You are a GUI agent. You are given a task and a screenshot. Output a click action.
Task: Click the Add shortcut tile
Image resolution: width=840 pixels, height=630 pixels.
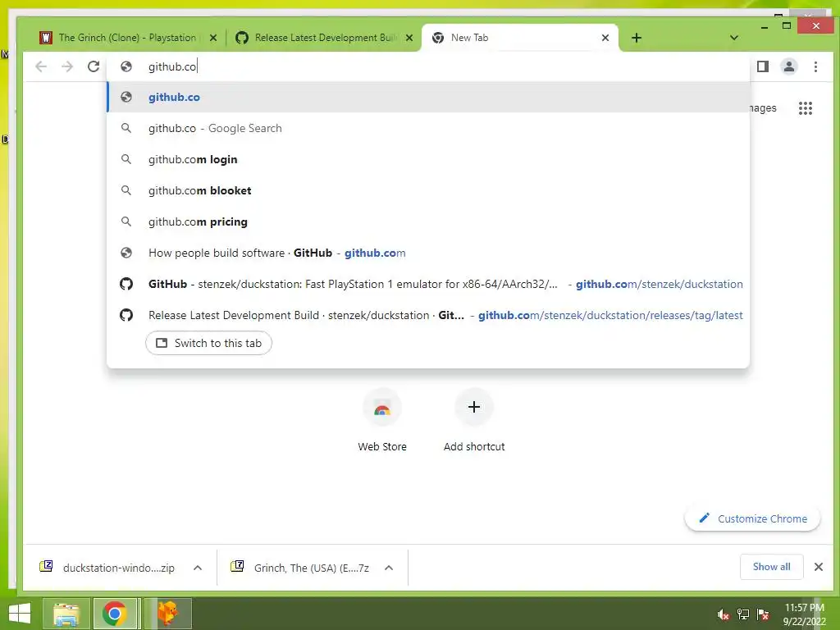pyautogui.click(x=474, y=421)
